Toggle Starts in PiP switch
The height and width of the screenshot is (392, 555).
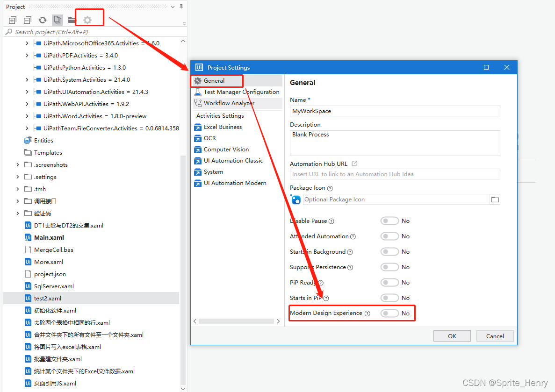click(389, 298)
